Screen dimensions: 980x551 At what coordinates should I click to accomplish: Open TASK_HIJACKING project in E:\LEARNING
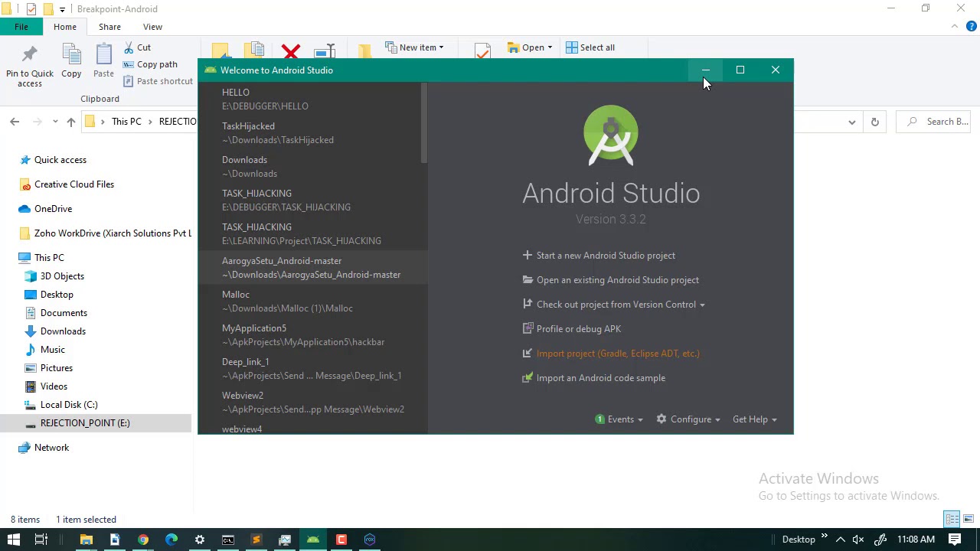tap(312, 233)
